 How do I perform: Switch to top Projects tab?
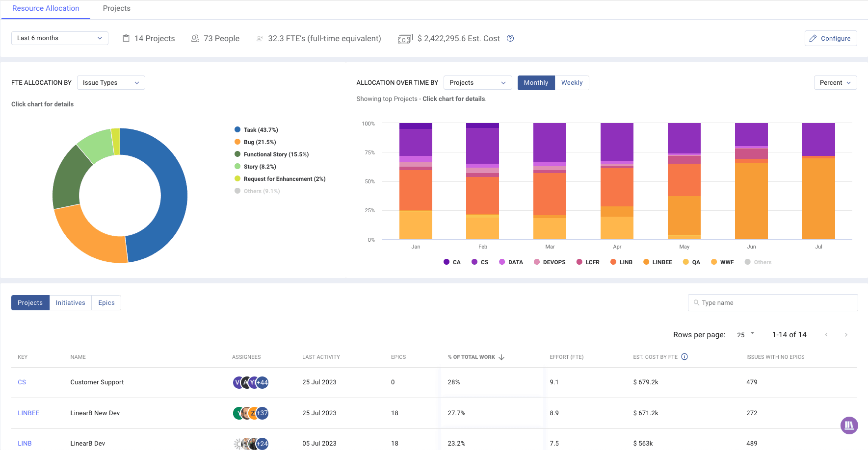(117, 9)
